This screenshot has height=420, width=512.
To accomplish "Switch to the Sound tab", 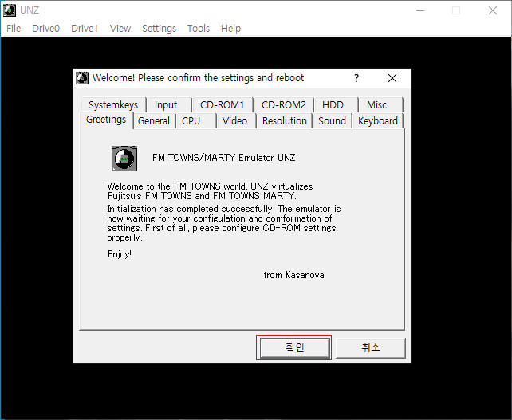I will 332,121.
